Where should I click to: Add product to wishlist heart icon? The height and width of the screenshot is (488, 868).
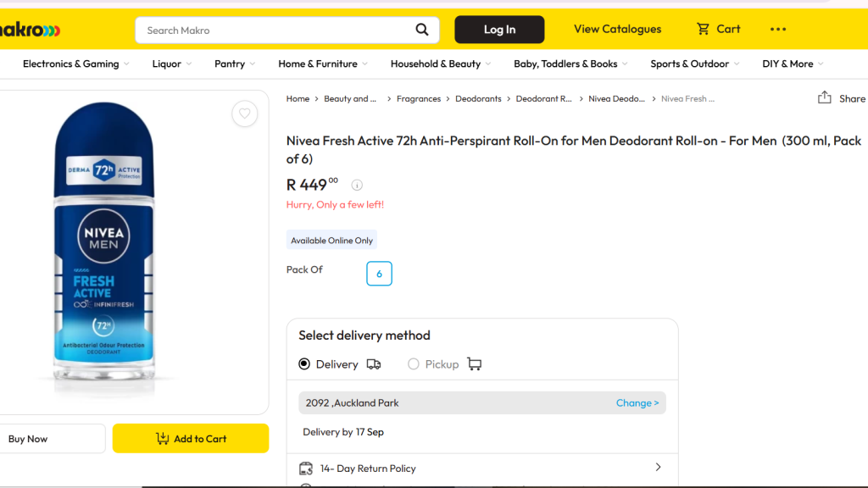(245, 114)
